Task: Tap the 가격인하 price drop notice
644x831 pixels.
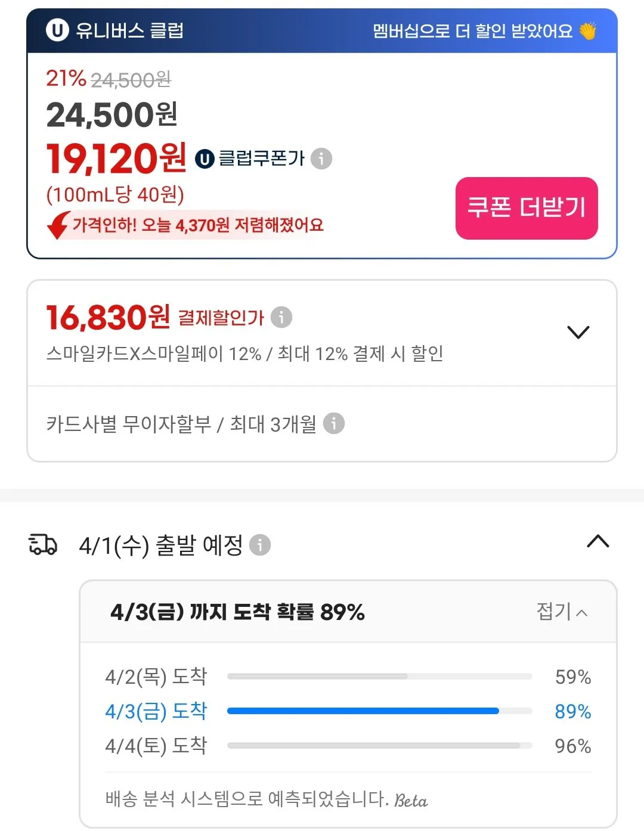Action: tap(197, 225)
